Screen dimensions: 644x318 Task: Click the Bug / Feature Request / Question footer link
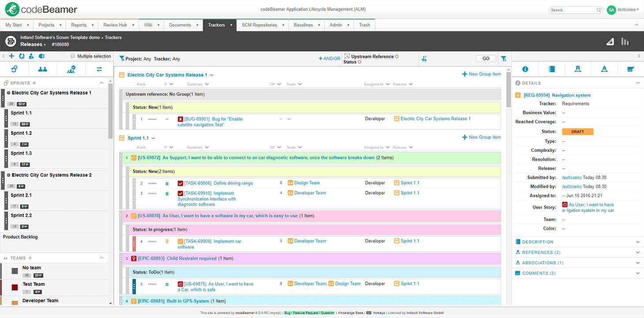309,313
